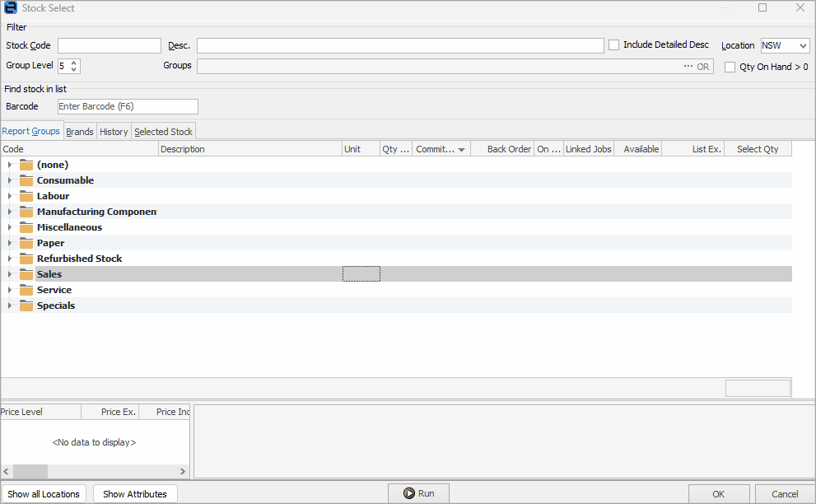Open the Location dropdown showing NSW
Image resolution: width=816 pixels, height=504 pixels.
point(785,45)
